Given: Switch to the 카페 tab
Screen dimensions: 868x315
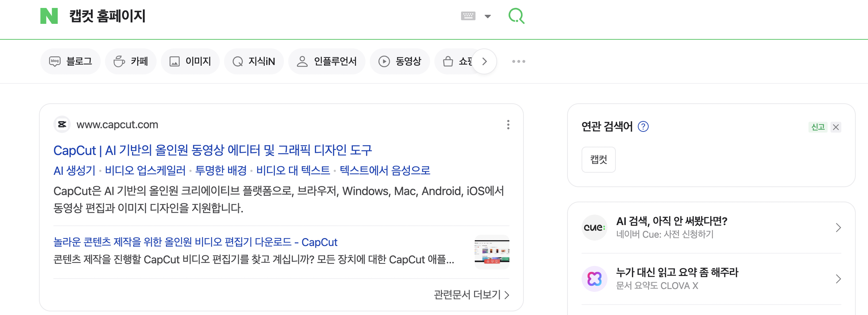Looking at the screenshot, I should click(x=131, y=61).
